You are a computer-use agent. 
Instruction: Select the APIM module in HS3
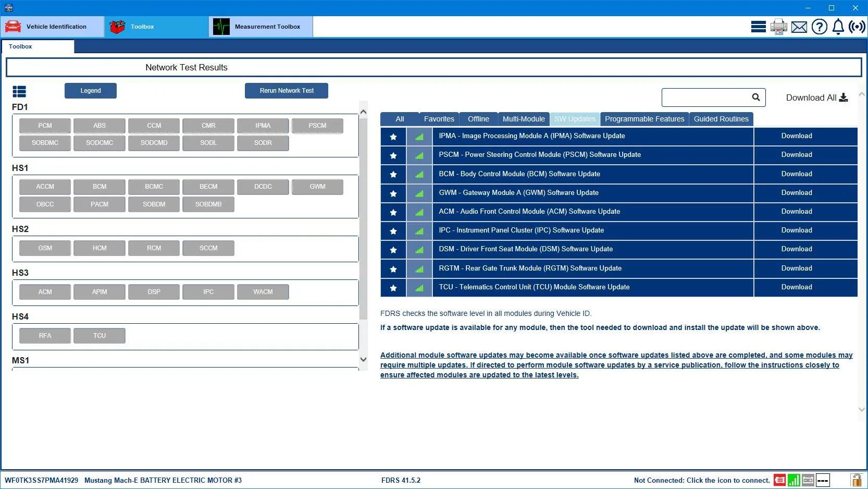tap(100, 292)
